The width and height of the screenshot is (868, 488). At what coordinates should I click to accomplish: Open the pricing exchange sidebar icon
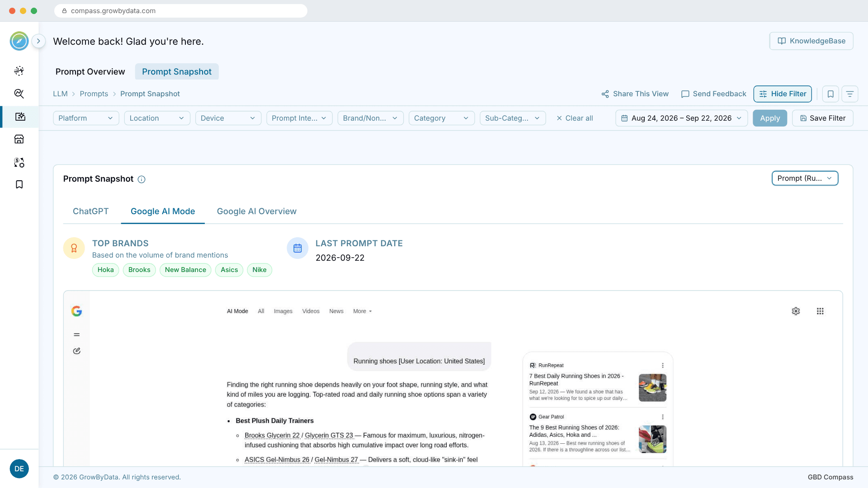[x=19, y=162]
